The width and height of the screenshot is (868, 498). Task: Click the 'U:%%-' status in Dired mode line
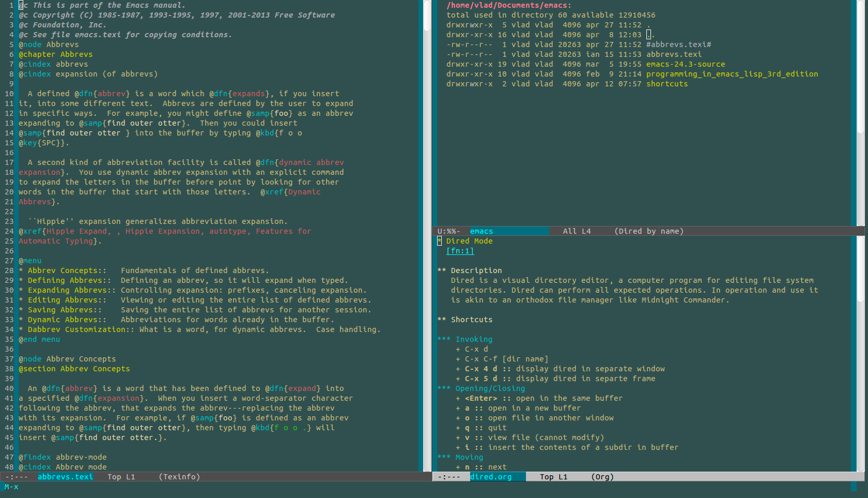point(449,231)
